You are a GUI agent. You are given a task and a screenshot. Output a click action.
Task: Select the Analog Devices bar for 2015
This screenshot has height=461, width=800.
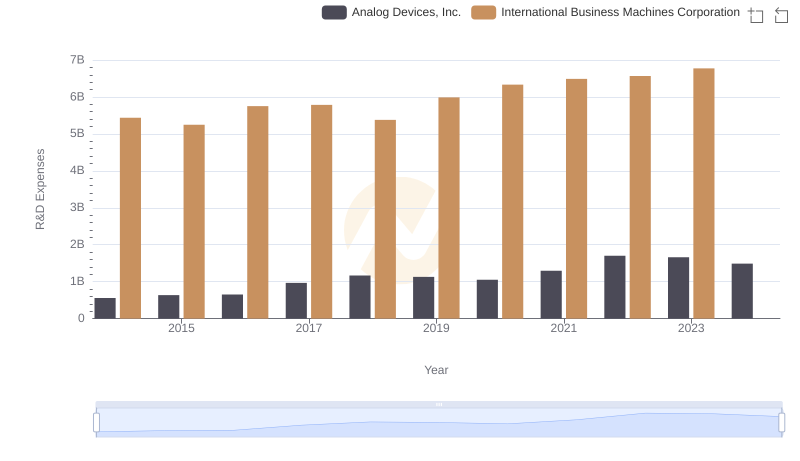[x=169, y=306]
